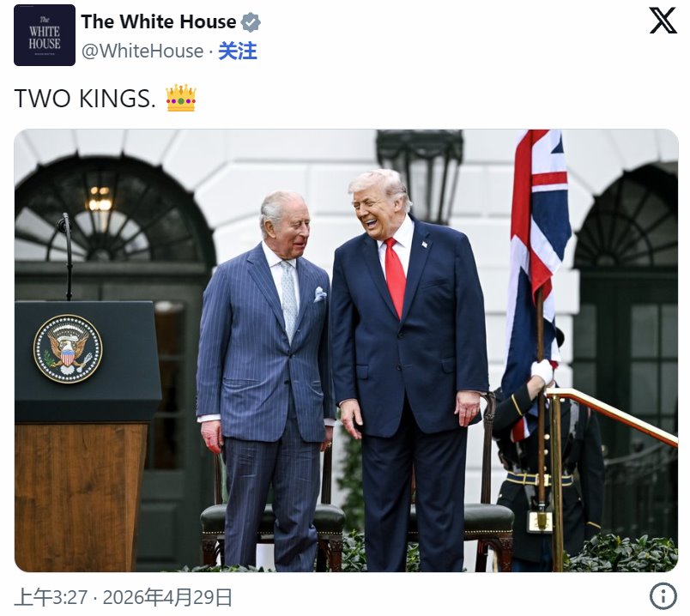Image resolution: width=690 pixels, height=616 pixels.
Task: Click the blue verified badge
Action: [251, 22]
